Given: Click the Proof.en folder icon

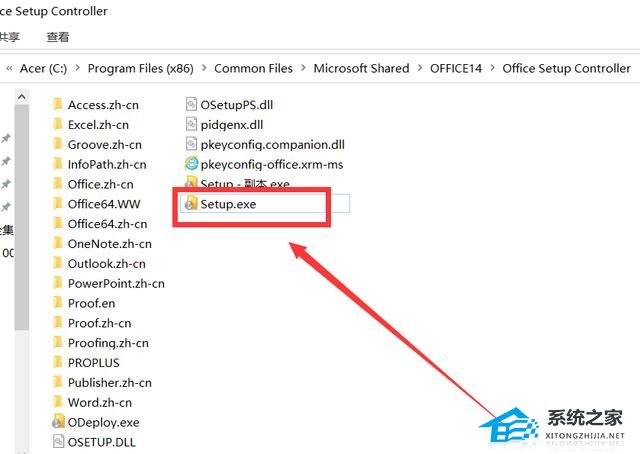Looking at the screenshot, I should pos(58,303).
